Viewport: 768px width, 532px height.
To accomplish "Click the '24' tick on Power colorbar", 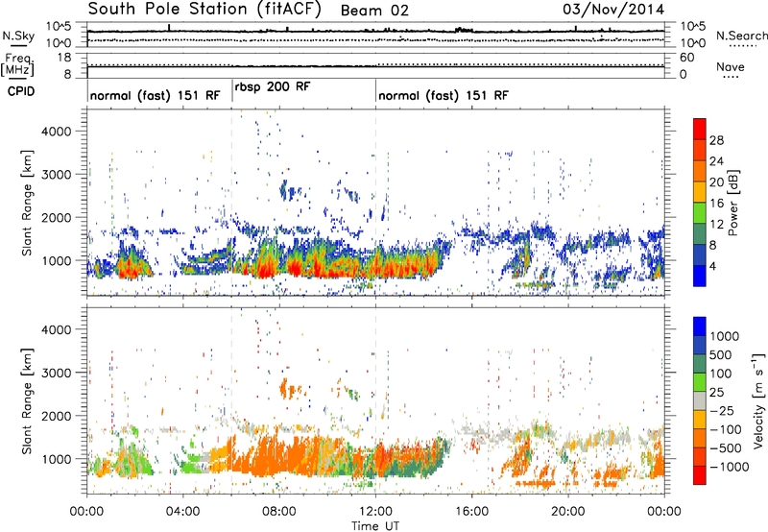I will (716, 161).
